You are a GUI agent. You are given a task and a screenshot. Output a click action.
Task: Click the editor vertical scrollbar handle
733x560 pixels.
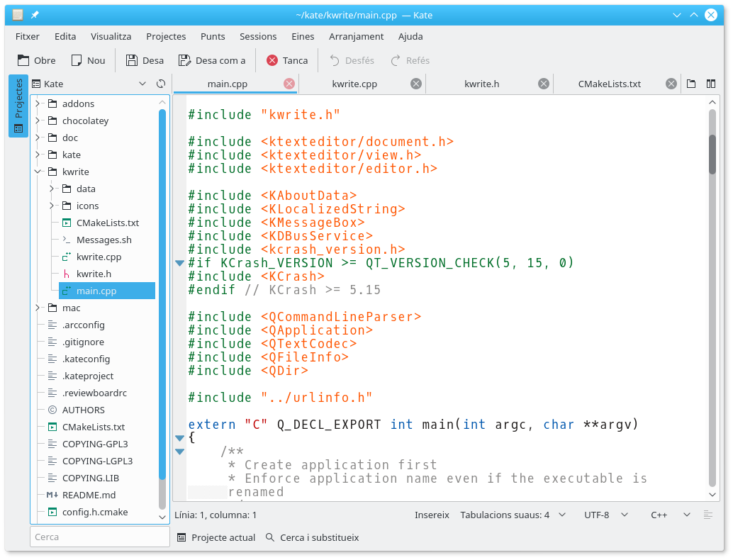pos(712,155)
